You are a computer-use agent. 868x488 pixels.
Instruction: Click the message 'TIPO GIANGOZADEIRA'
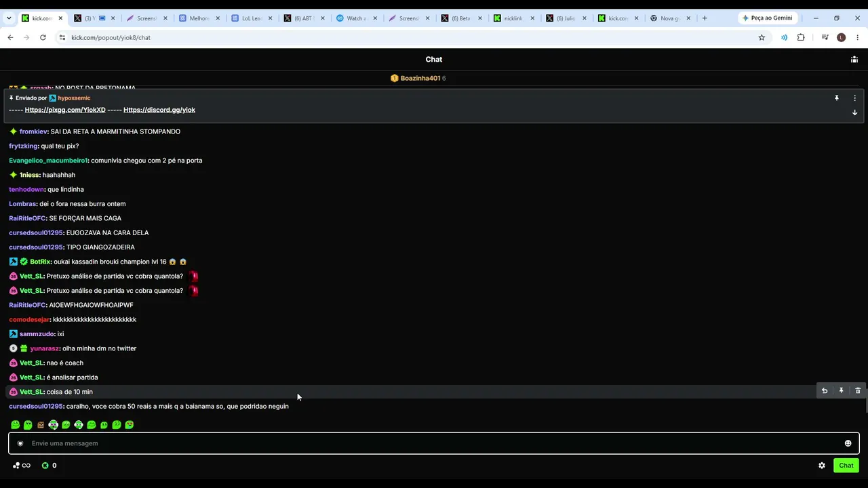click(100, 247)
